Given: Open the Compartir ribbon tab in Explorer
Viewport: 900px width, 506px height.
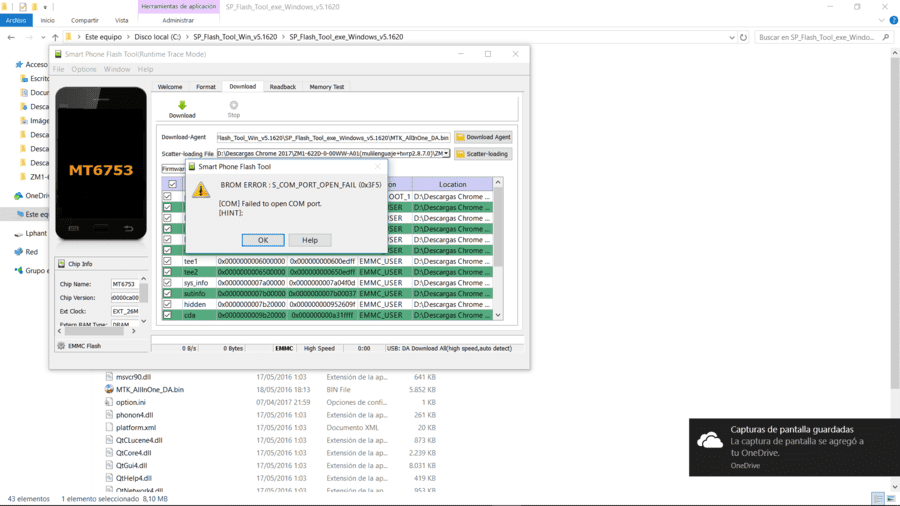Looking at the screenshot, I should pyautogui.click(x=85, y=20).
